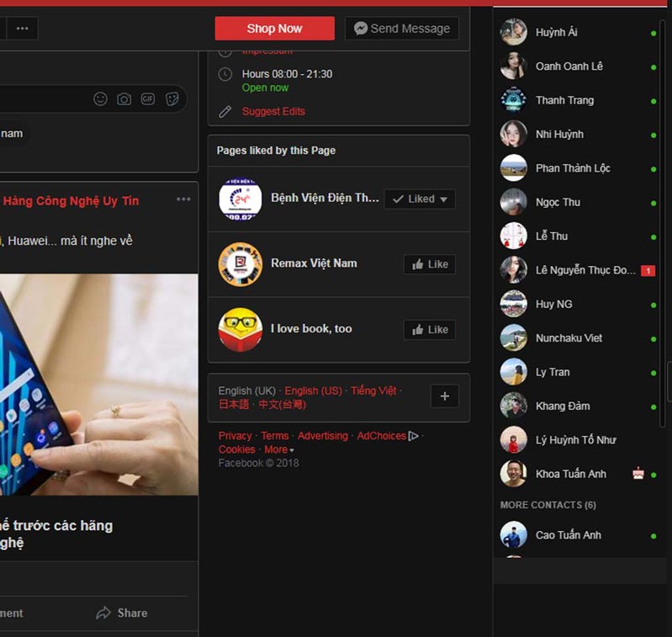
Task: Click the Send Message button
Action: click(x=401, y=29)
